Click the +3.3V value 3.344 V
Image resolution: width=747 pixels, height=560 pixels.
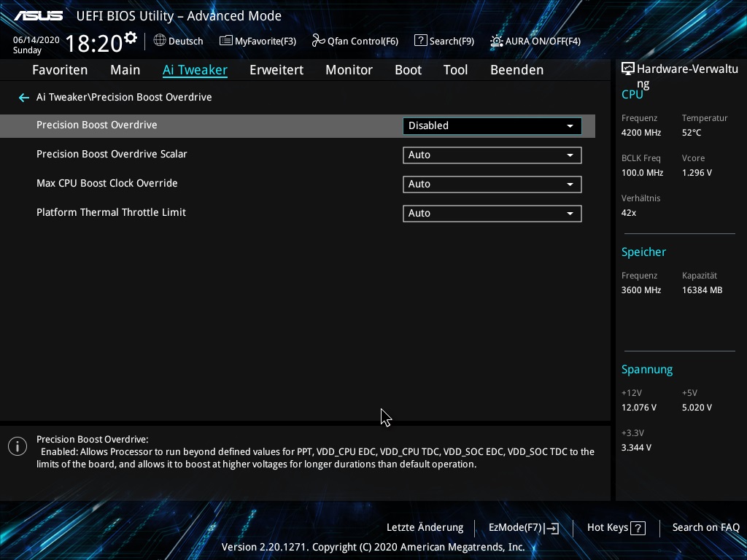pos(636,448)
